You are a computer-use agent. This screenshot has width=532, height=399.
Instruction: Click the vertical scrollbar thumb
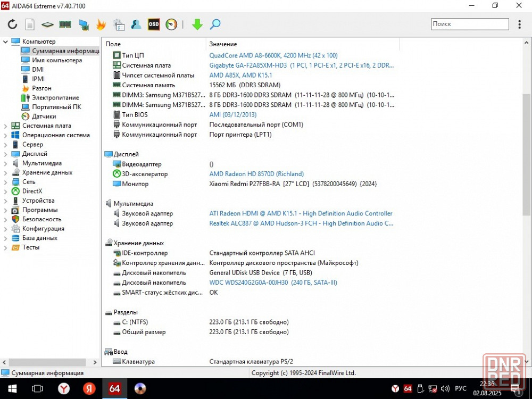tap(526, 154)
